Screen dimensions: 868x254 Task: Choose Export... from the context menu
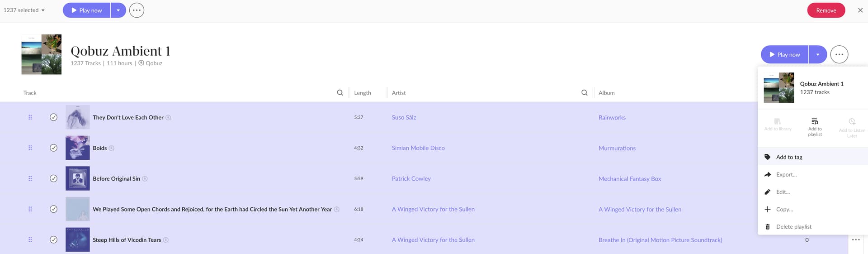point(786,175)
